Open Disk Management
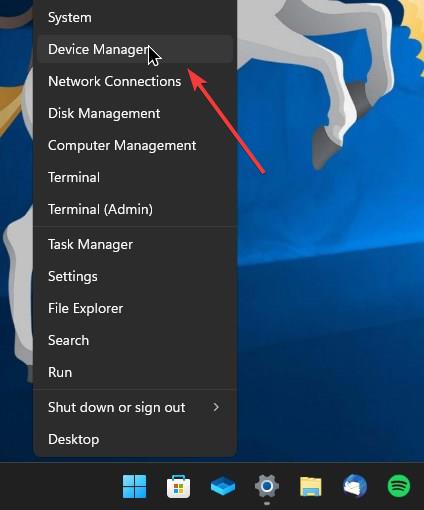Image resolution: width=424 pixels, height=510 pixels. (x=135, y=113)
